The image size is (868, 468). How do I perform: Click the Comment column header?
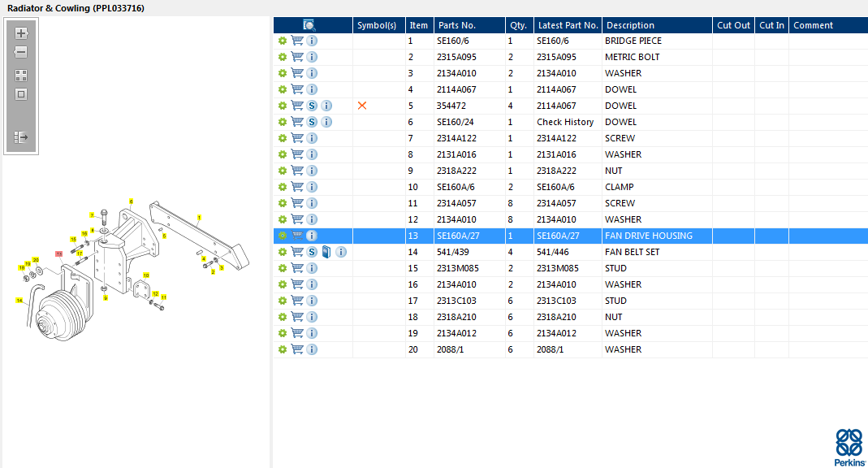point(828,25)
